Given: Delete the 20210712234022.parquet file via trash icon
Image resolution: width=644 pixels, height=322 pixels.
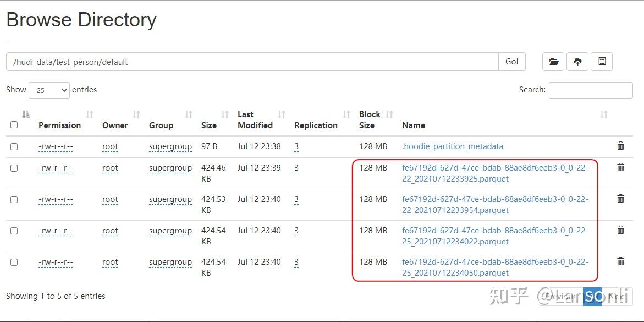Looking at the screenshot, I should tap(620, 230).
